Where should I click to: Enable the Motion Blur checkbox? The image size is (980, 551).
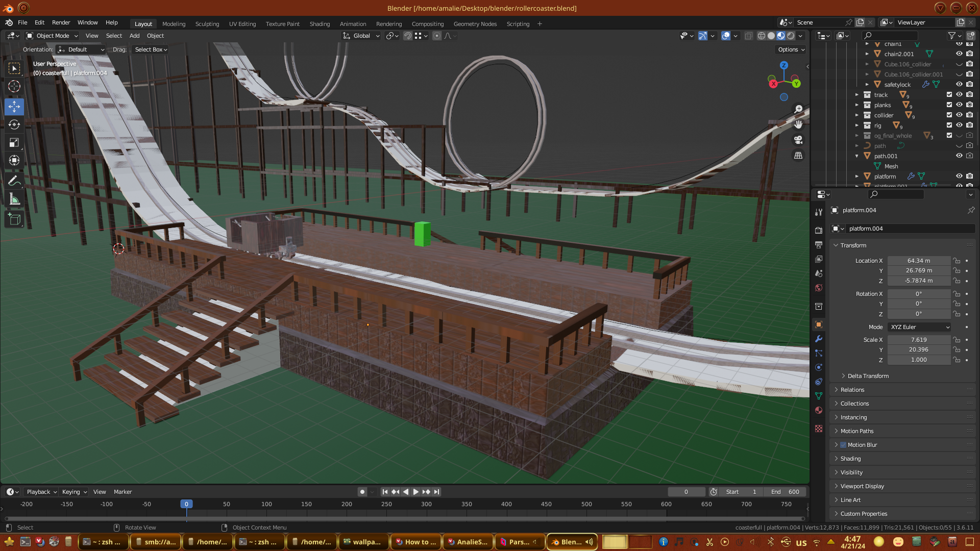[x=844, y=445]
